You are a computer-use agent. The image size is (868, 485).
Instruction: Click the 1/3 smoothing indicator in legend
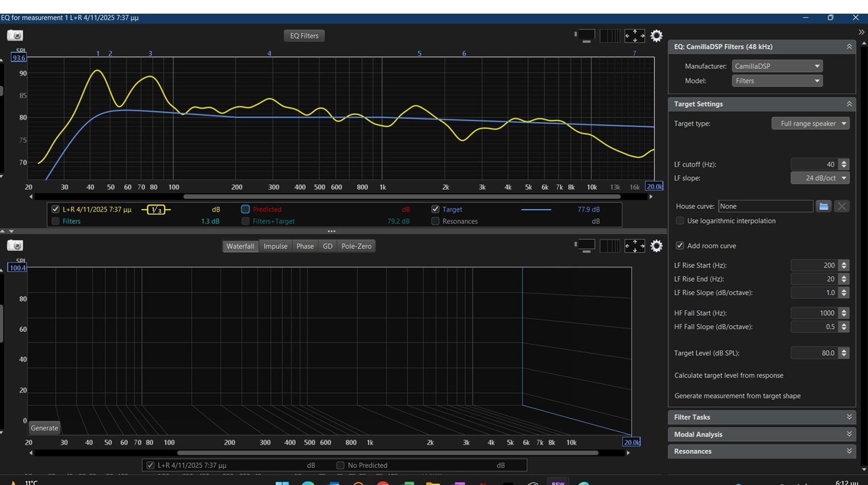(x=156, y=210)
